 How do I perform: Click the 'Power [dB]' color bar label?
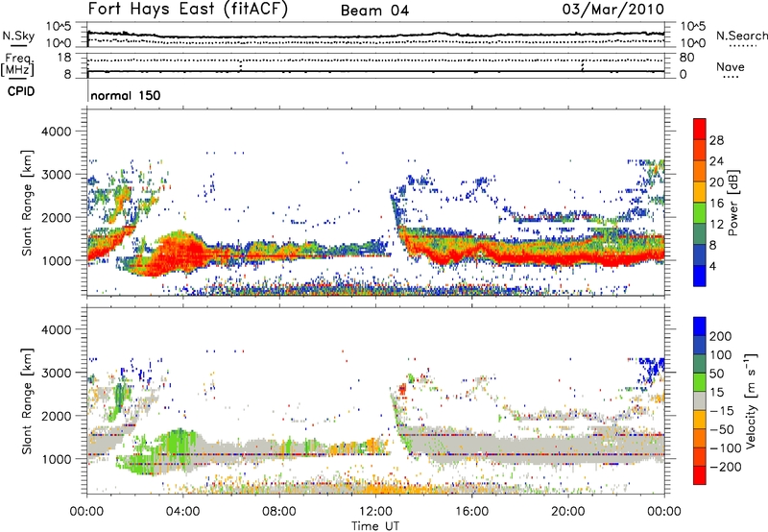tap(732, 203)
